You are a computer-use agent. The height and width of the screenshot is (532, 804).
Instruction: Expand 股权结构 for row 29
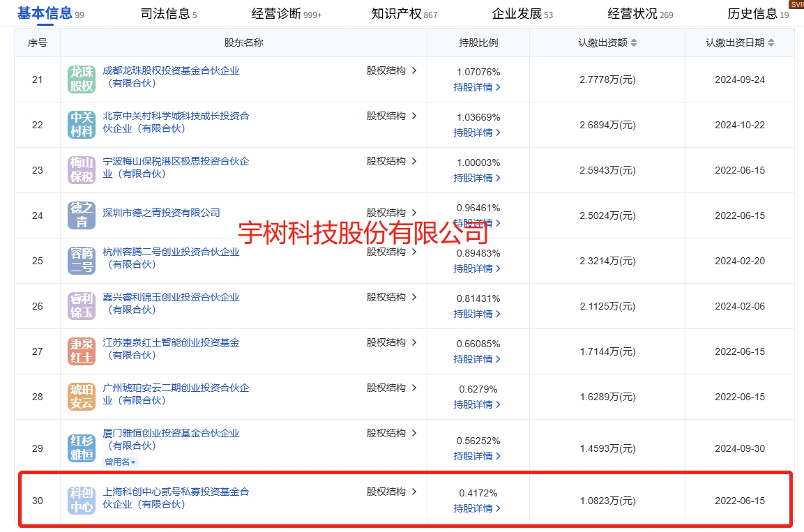click(x=392, y=433)
